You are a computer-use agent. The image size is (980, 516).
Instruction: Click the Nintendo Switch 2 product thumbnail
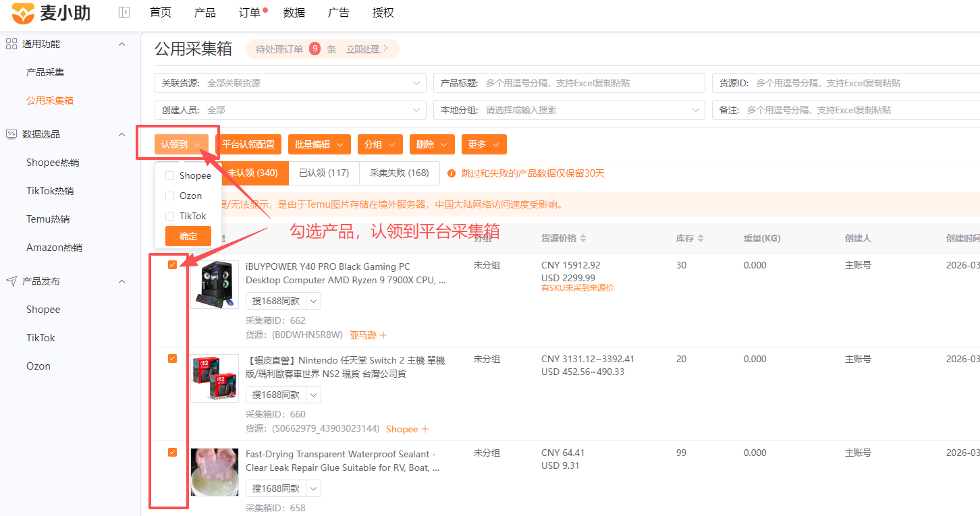coord(215,378)
